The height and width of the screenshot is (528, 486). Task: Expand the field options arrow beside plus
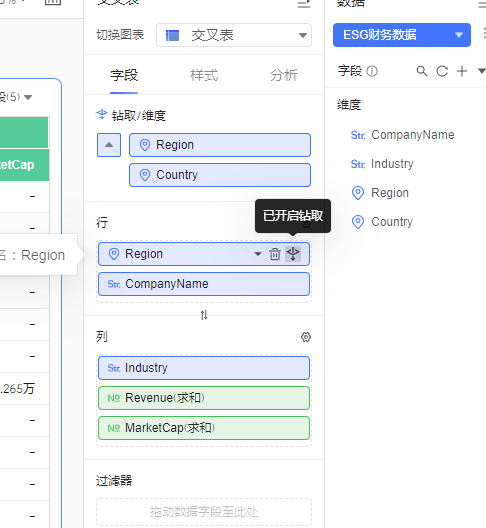482,71
